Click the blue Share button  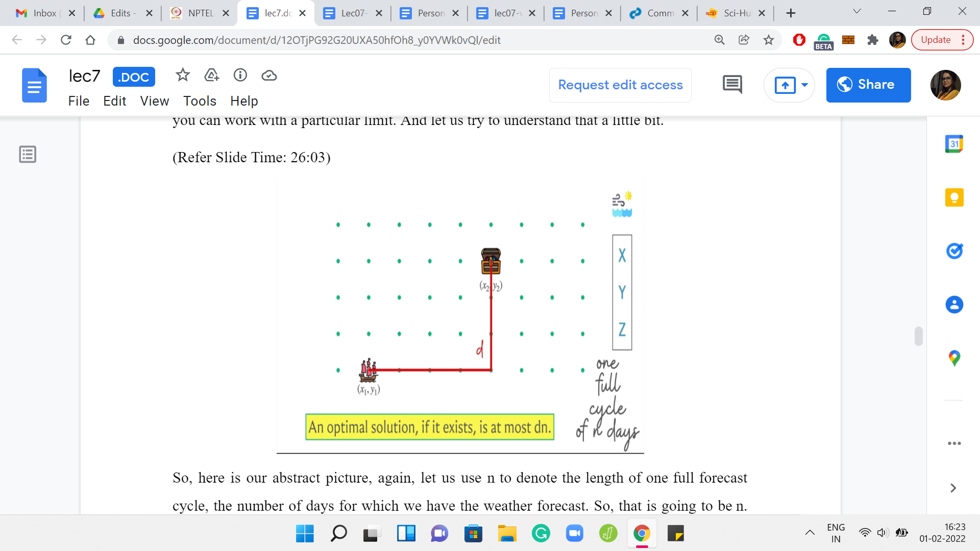[x=868, y=85]
